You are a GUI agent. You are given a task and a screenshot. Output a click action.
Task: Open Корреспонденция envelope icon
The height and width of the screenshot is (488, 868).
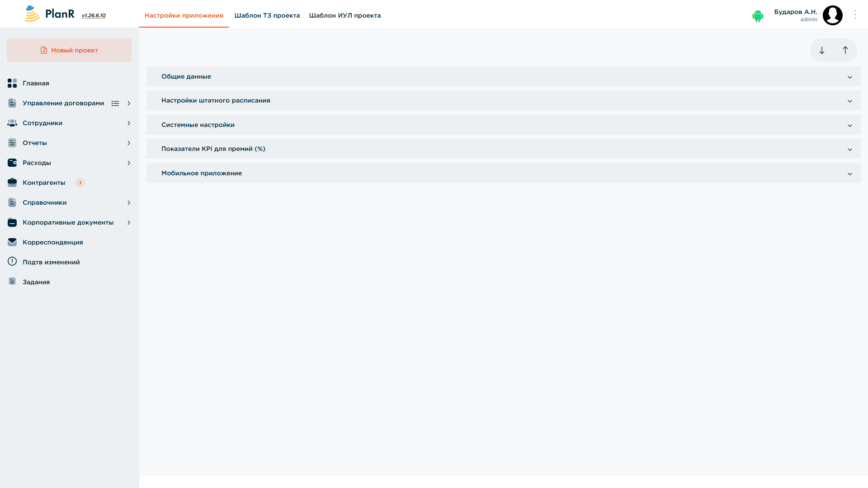[x=12, y=242]
